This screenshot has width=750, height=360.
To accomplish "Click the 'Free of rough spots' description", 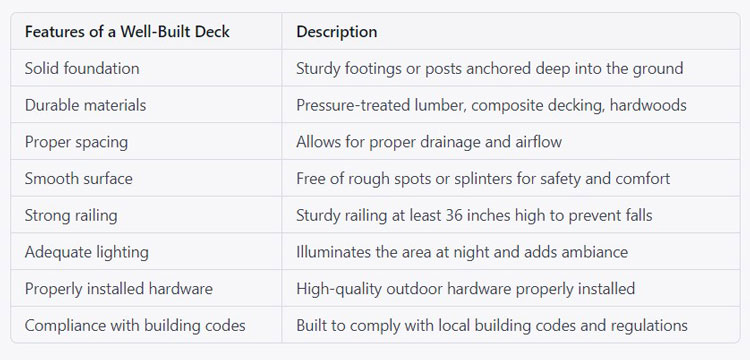I will [x=483, y=179].
